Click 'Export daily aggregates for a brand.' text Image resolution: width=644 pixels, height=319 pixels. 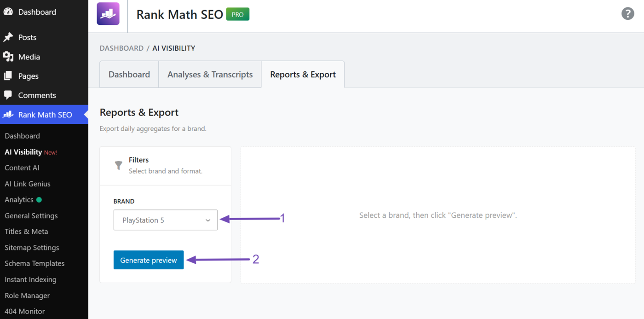pyautogui.click(x=153, y=128)
